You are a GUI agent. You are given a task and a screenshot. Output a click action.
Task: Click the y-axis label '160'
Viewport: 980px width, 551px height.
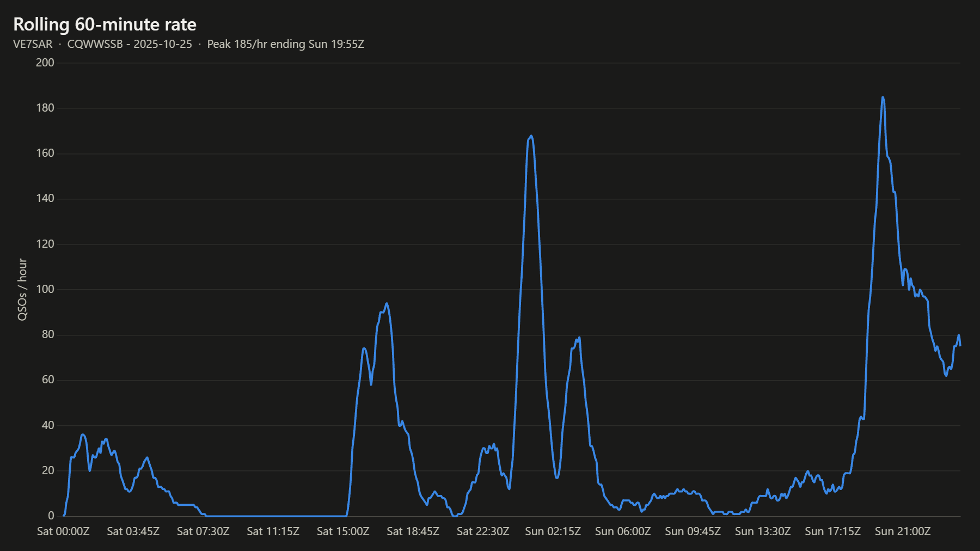click(45, 153)
